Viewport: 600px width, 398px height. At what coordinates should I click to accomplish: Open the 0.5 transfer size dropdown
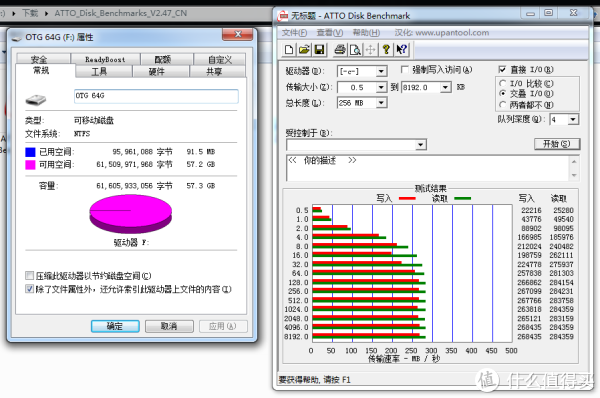(x=381, y=88)
